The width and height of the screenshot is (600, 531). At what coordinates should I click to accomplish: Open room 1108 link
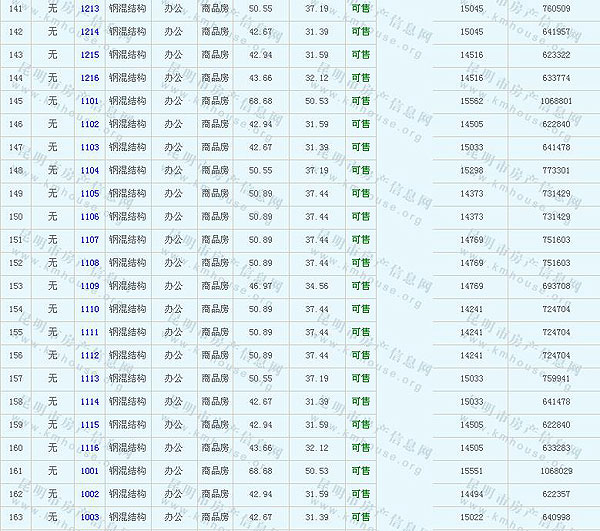(x=90, y=263)
